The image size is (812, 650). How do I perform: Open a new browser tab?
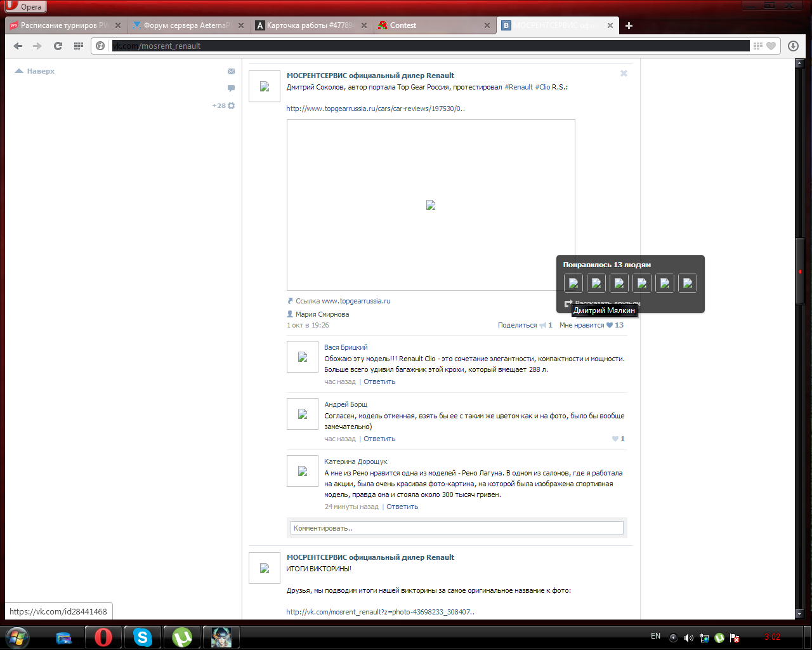pos(629,25)
